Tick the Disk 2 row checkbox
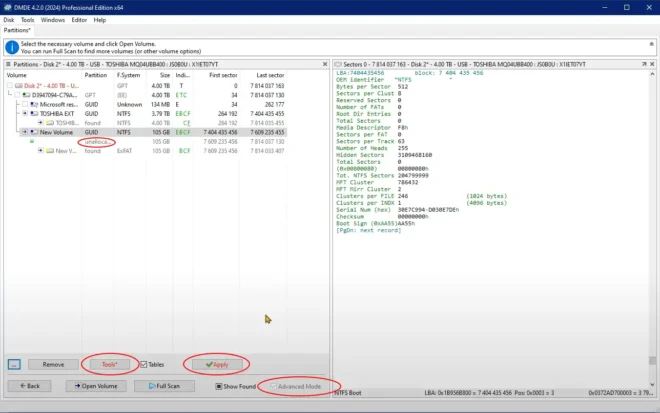Screen dimensions: 660x413 [x=10, y=86]
